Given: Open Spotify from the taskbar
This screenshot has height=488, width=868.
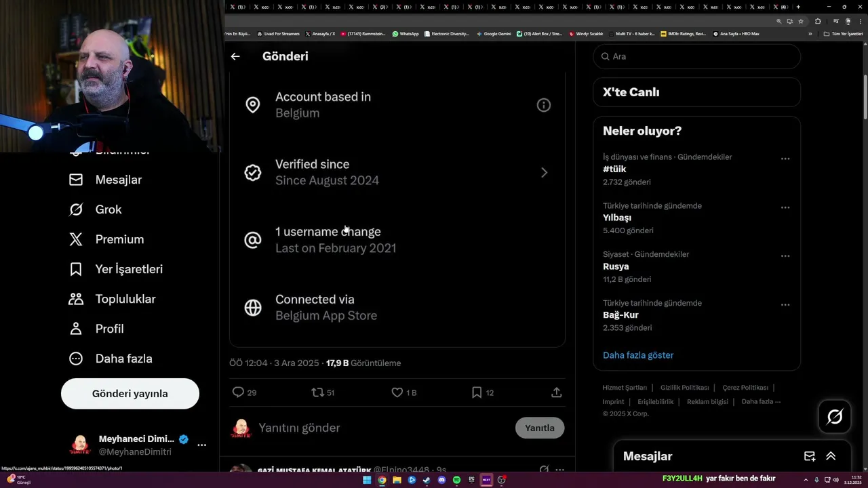Looking at the screenshot, I should coord(456,480).
